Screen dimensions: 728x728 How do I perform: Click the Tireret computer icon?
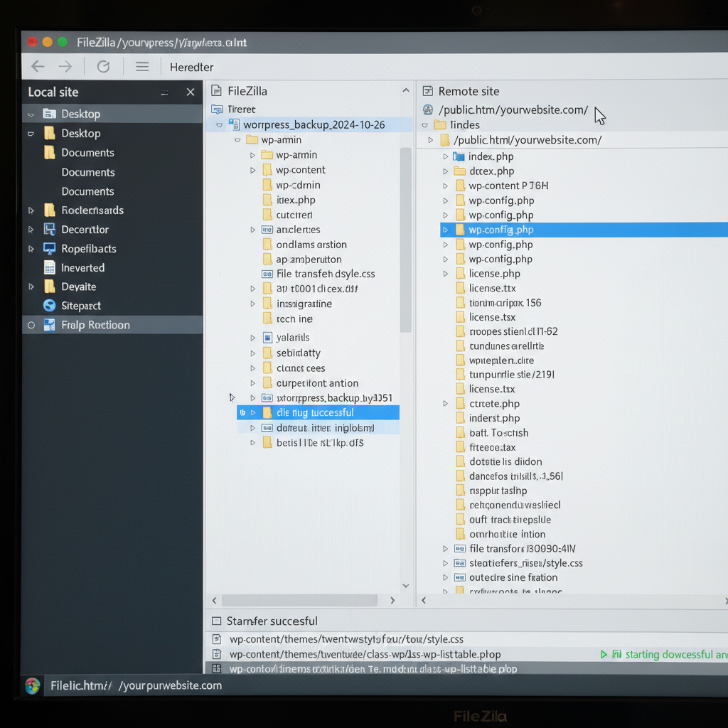coord(217,109)
